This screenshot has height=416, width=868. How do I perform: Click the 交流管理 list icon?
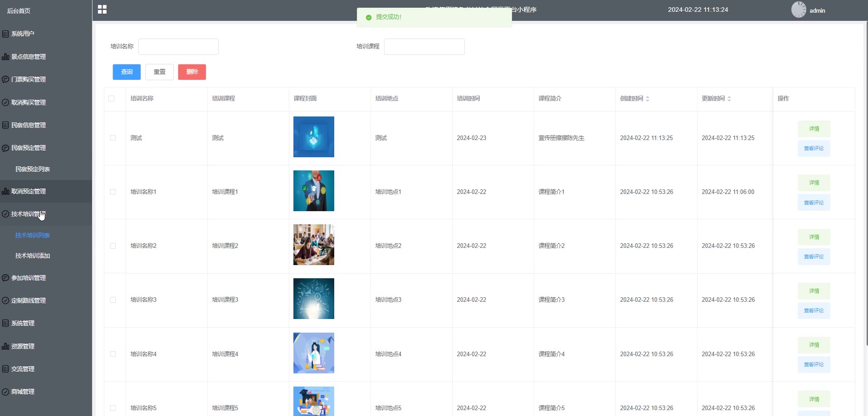[x=5, y=369]
